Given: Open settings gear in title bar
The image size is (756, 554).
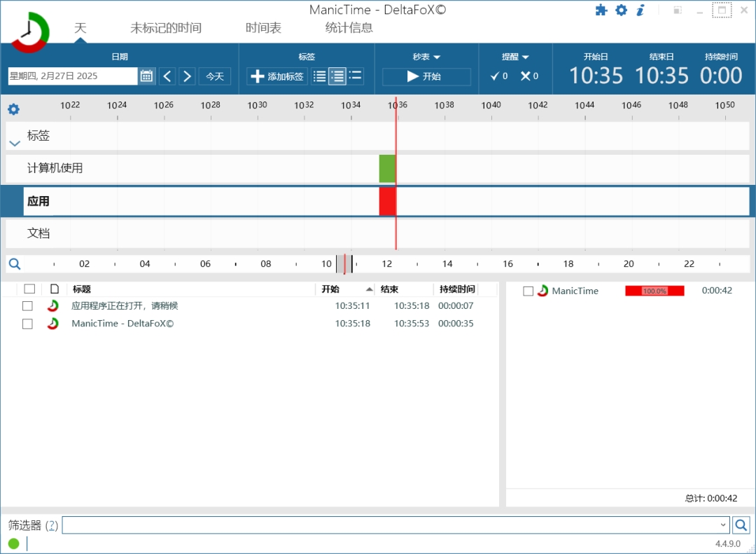Looking at the screenshot, I should point(622,10).
